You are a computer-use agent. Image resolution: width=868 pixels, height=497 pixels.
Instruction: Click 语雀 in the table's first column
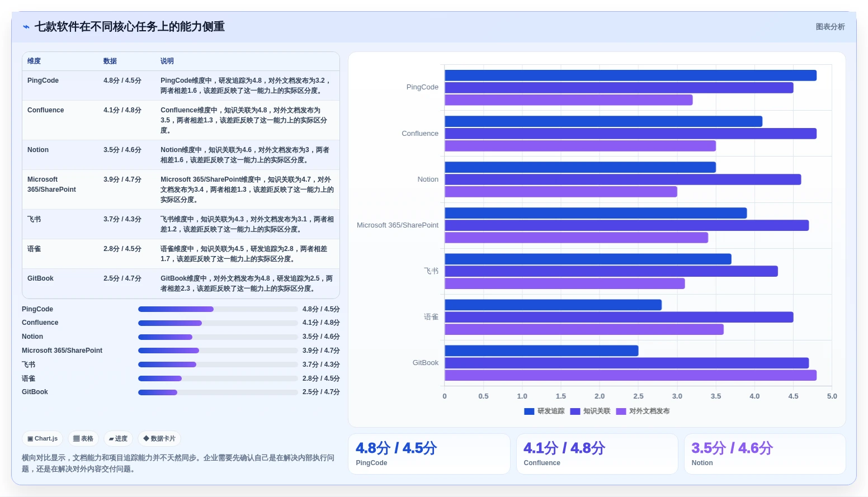tap(34, 249)
